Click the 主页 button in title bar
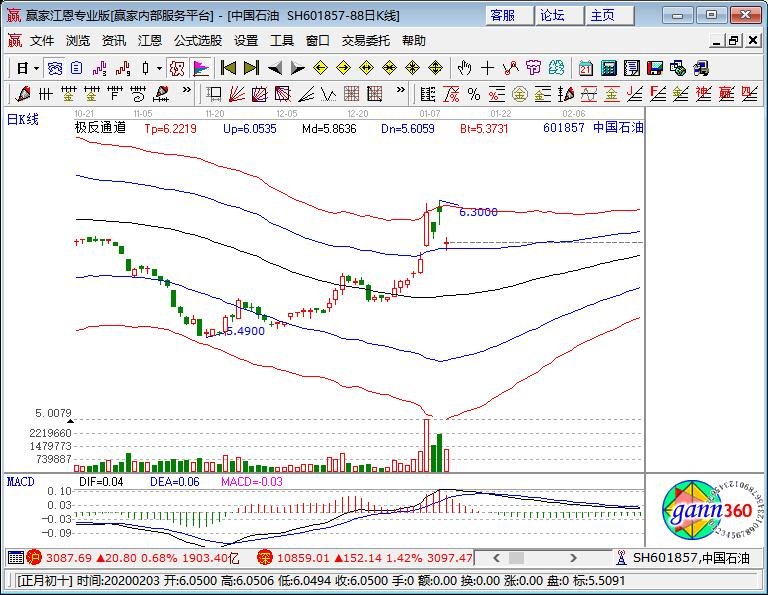The height and width of the screenshot is (595, 768). [609, 16]
